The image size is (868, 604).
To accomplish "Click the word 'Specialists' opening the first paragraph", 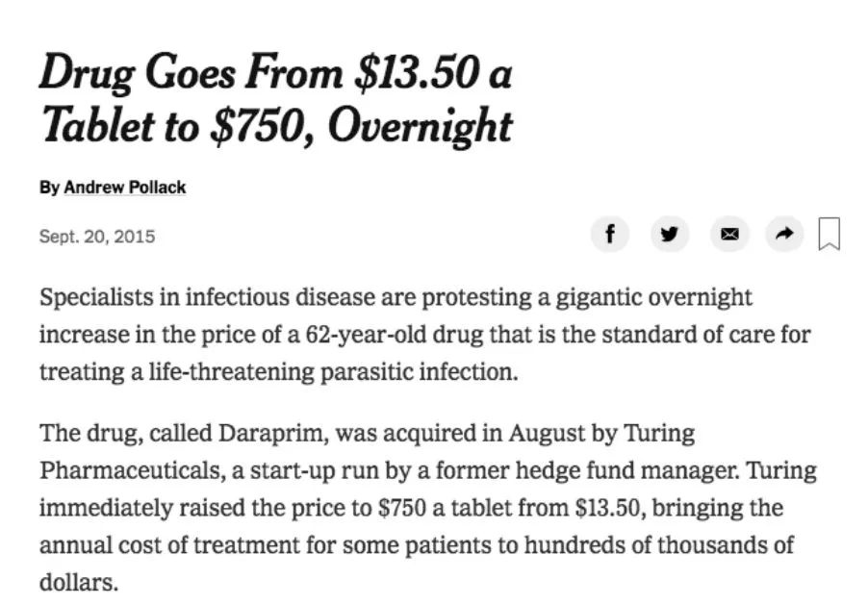I will 96,297.
